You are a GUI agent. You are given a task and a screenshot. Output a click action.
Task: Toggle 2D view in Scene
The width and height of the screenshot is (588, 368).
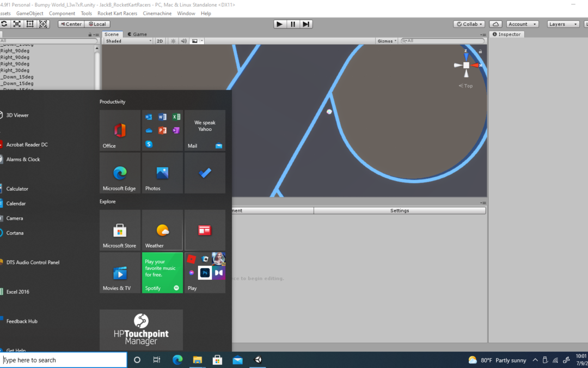pyautogui.click(x=160, y=41)
